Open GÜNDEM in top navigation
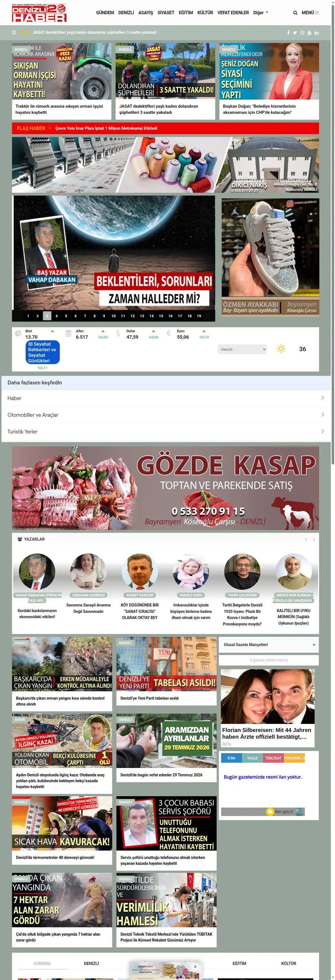 pyautogui.click(x=105, y=13)
